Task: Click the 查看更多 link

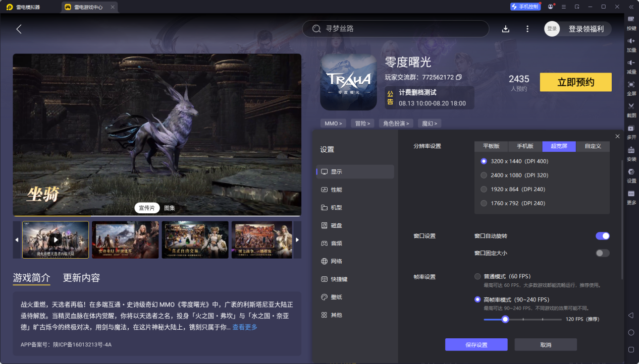Action: 245,327
